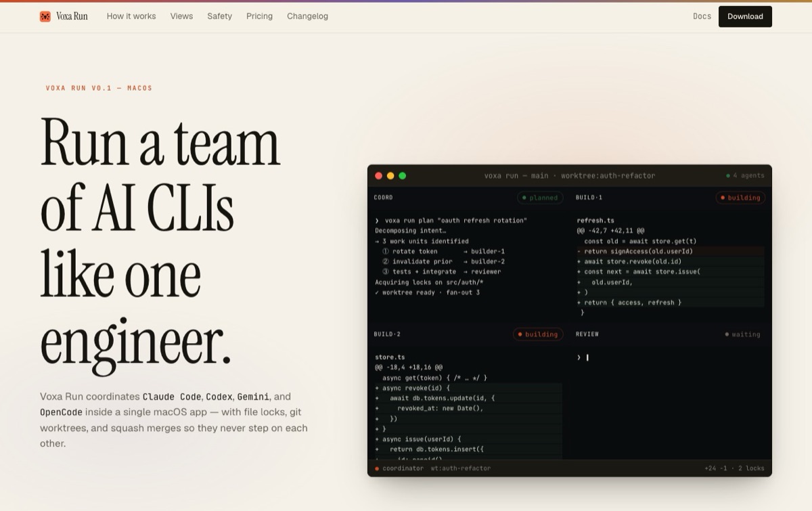This screenshot has height=511, width=812.
Task: Click the '@@ -18,4 +18,16 @@' diff header
Action: pos(409,368)
